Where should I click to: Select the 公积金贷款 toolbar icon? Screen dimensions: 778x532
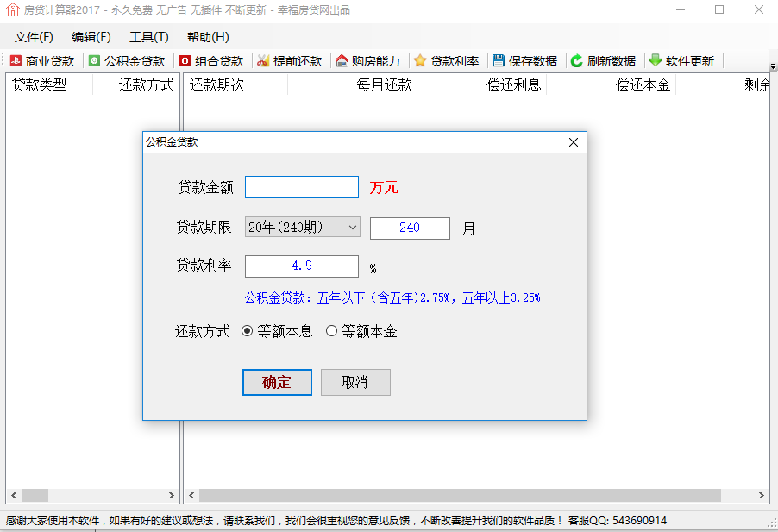126,61
